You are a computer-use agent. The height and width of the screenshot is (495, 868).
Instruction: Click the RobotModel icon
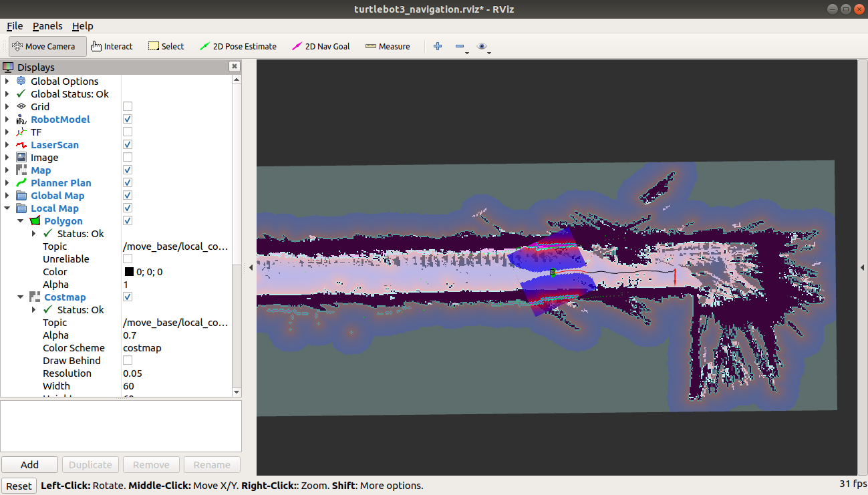pos(21,119)
